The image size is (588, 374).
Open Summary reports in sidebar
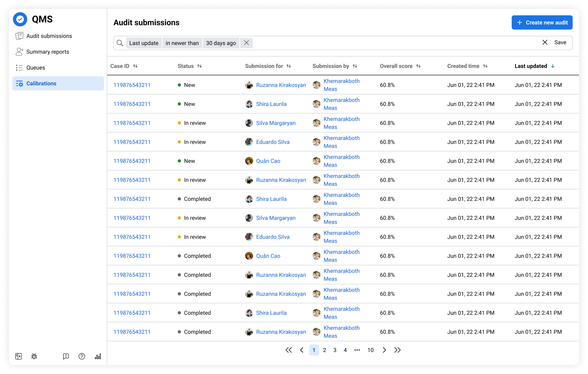coord(48,52)
